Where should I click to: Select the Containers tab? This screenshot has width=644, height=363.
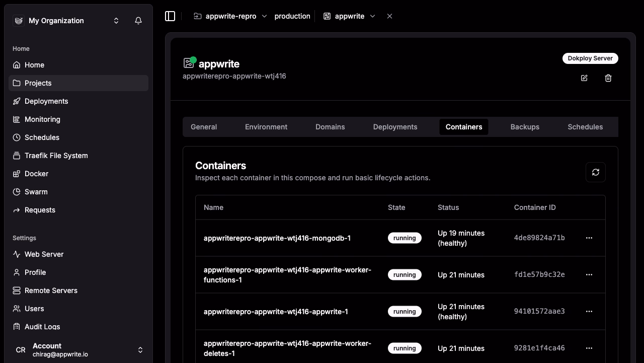tap(464, 127)
